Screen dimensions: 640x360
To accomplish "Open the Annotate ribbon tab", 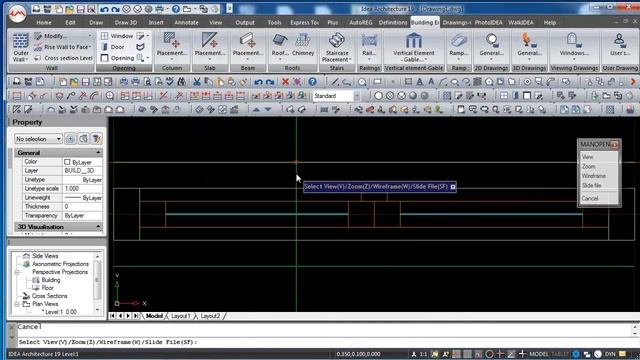I will tap(186, 22).
